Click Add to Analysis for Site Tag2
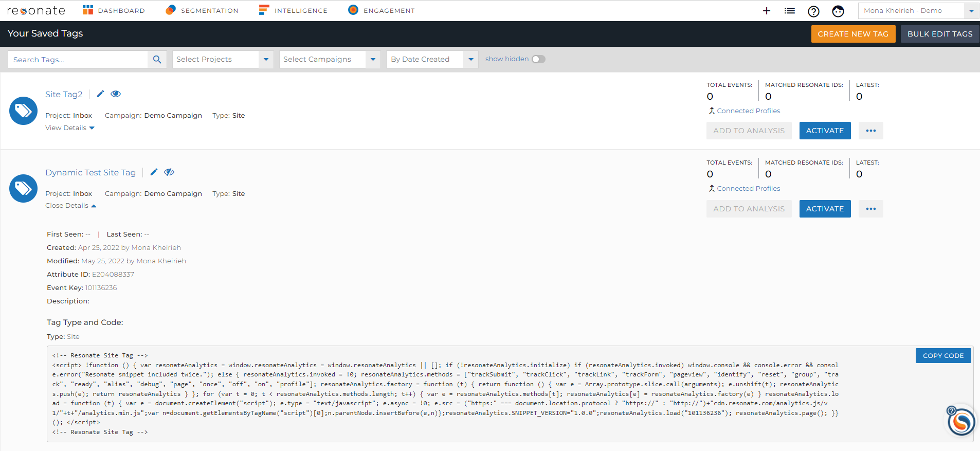Image resolution: width=980 pixels, height=451 pixels. (x=749, y=131)
